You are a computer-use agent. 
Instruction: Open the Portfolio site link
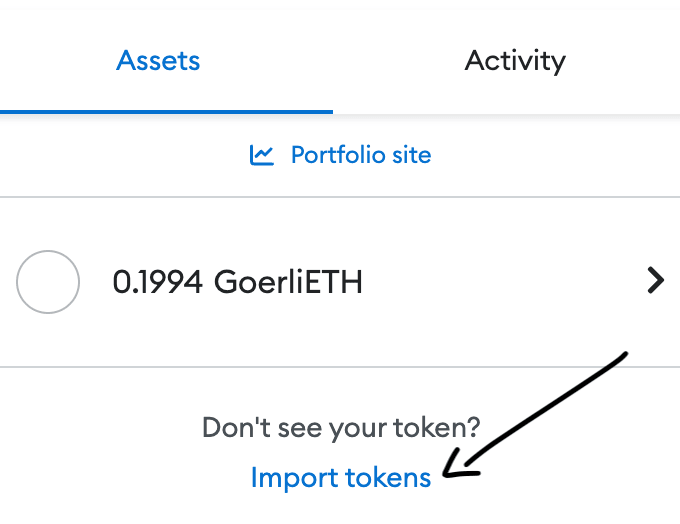[x=360, y=155]
